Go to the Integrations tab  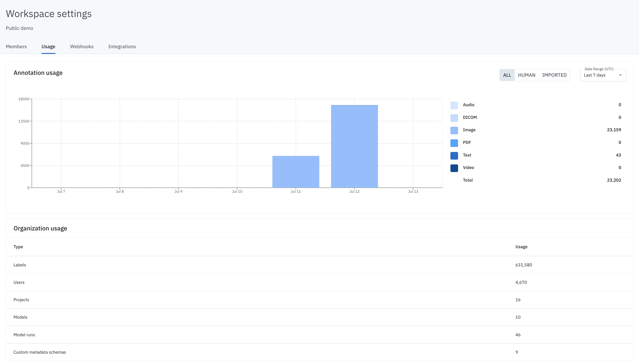[122, 47]
